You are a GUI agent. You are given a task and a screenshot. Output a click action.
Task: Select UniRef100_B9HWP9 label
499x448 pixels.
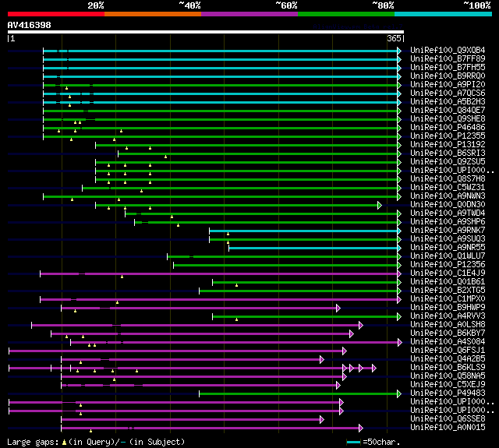(448, 308)
